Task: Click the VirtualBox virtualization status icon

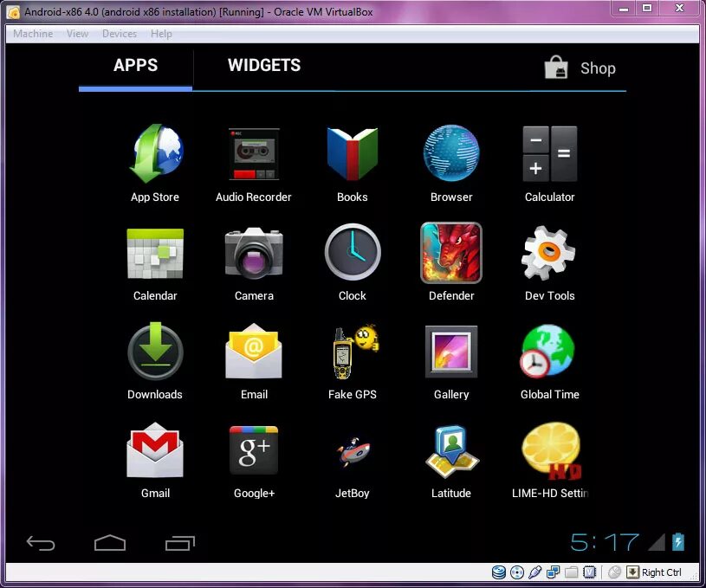Action: coord(589,572)
